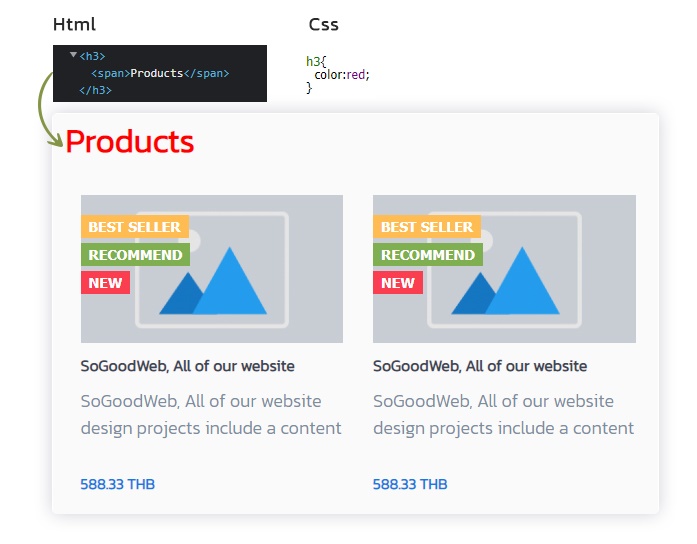
Task: Click the h3 CSS selector
Action: coord(316,61)
